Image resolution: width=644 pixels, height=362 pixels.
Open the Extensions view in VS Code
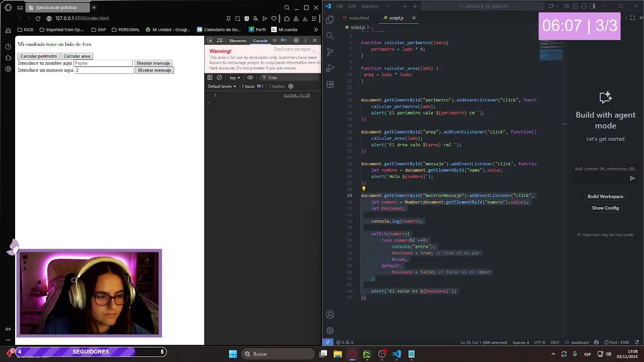pos(330,84)
